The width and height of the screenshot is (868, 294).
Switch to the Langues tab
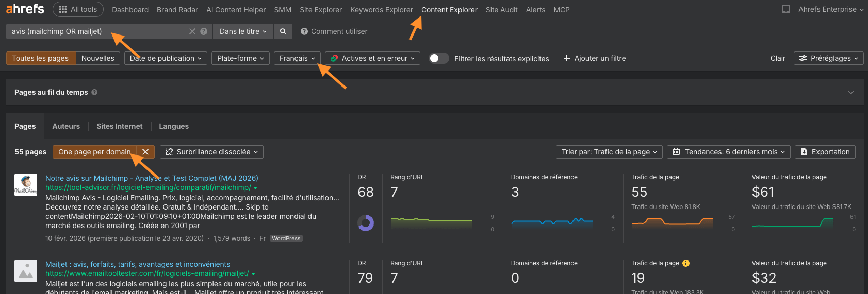[174, 126]
